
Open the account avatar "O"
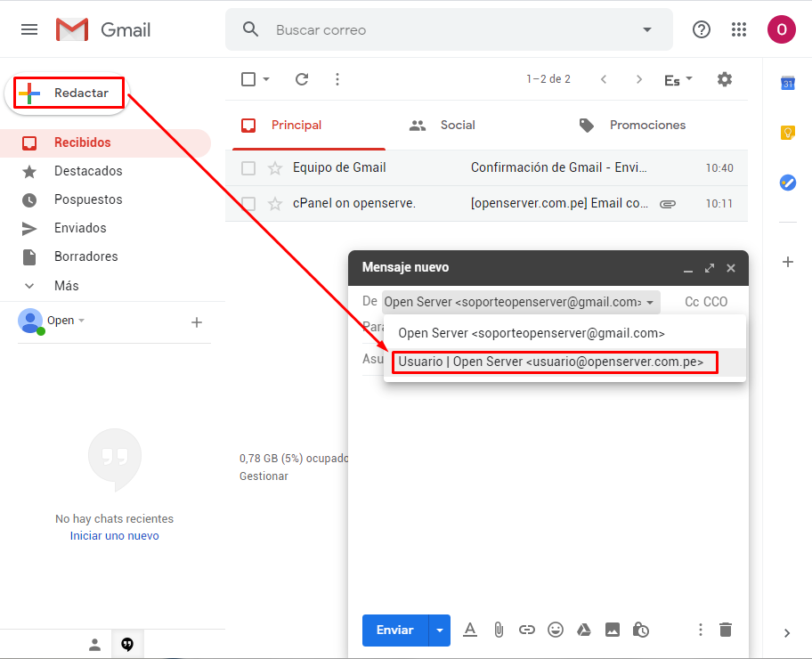[x=782, y=29]
